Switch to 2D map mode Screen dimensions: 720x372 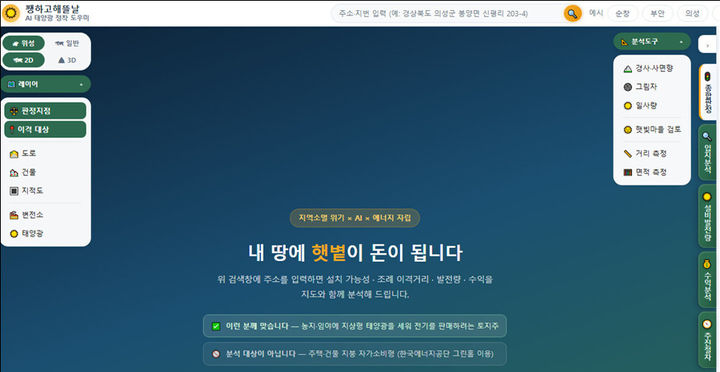(23, 60)
